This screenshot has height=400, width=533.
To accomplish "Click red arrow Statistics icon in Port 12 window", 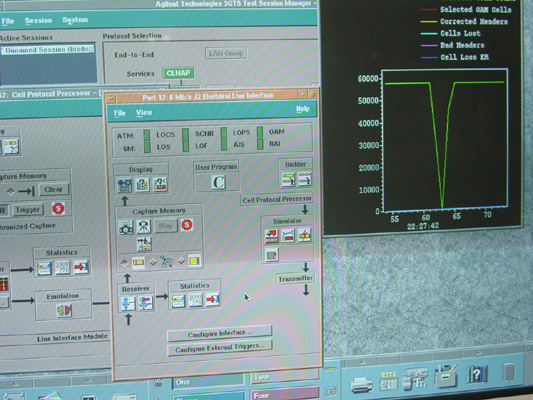I will pos(213,299).
